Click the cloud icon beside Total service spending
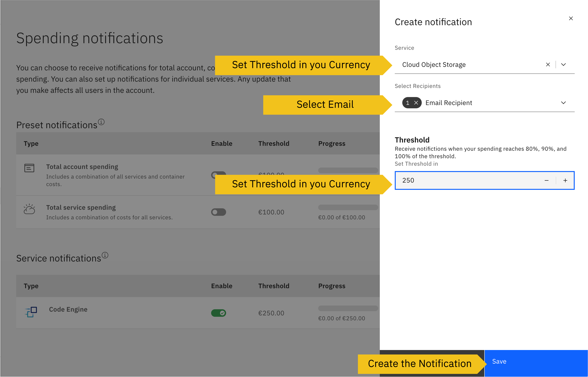The height and width of the screenshot is (377, 588). point(29,209)
